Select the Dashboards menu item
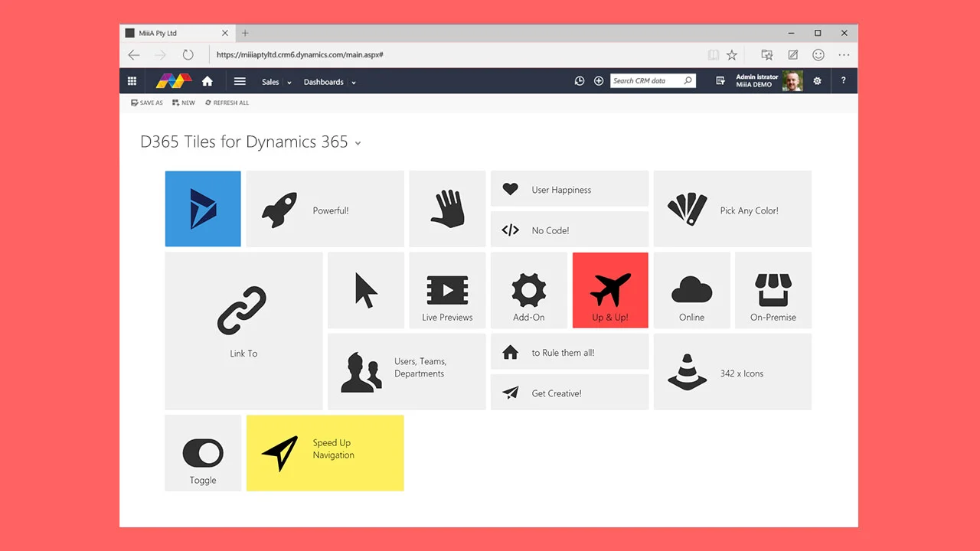Image resolution: width=980 pixels, height=551 pixels. 323,82
